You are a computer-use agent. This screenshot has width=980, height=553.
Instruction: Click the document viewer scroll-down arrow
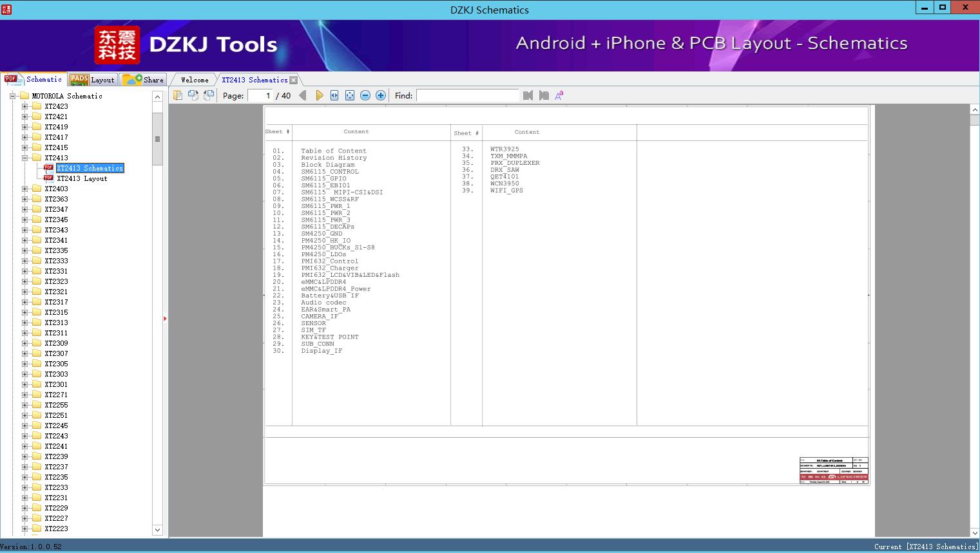[x=975, y=532]
